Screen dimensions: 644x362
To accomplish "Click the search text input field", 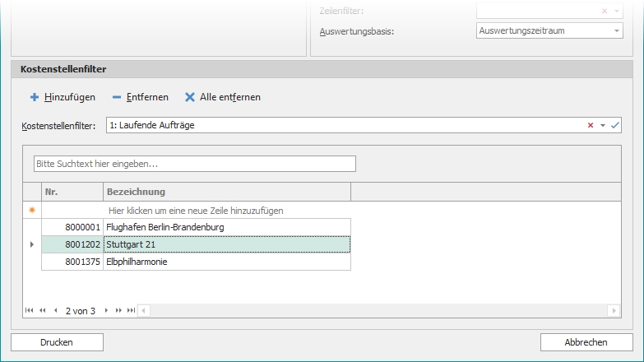I will 194,164.
